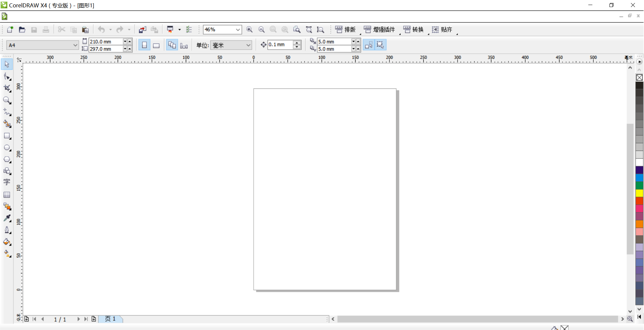The height and width of the screenshot is (330, 644).
Task: Select the Outline pen tool
Action: tap(7, 230)
